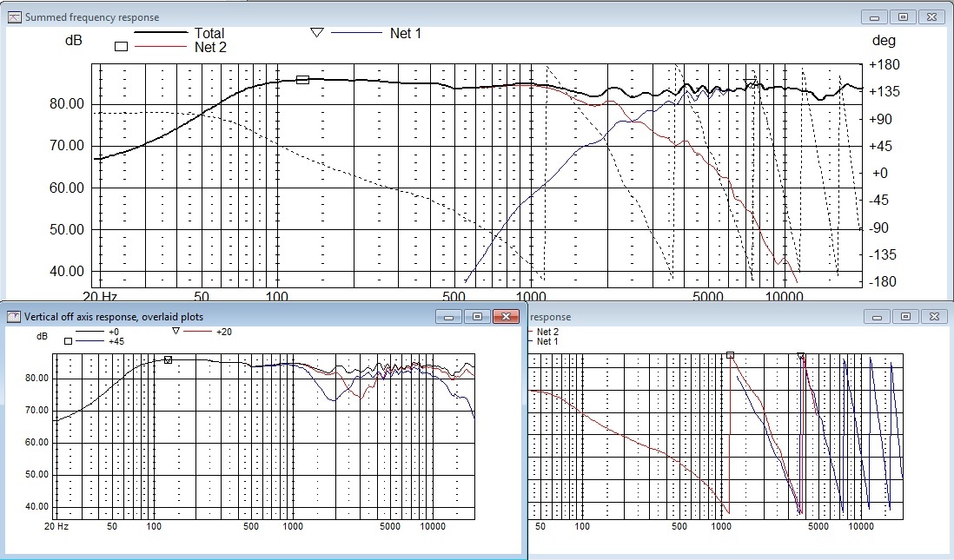Click the +180 phase axis value

884,64
